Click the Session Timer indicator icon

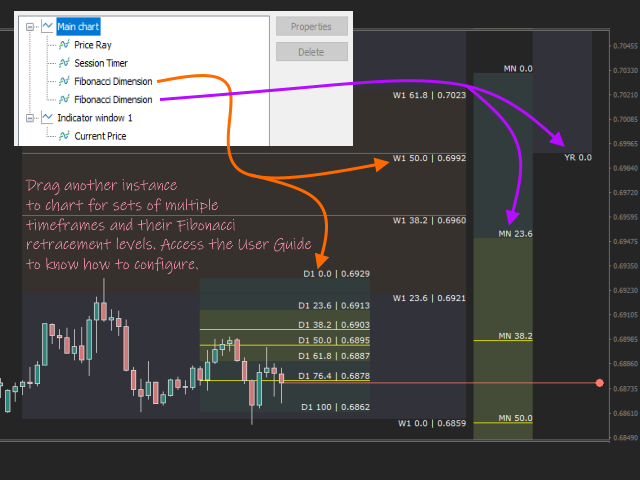coord(64,63)
